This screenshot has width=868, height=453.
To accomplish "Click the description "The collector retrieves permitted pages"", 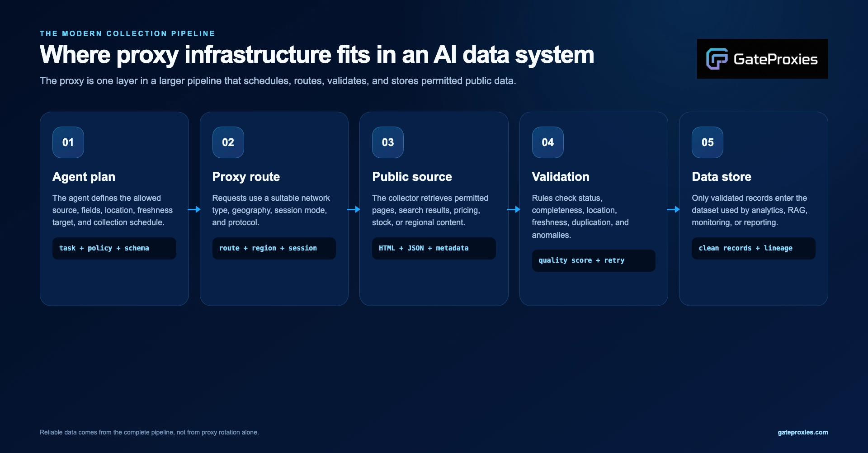I will point(430,210).
